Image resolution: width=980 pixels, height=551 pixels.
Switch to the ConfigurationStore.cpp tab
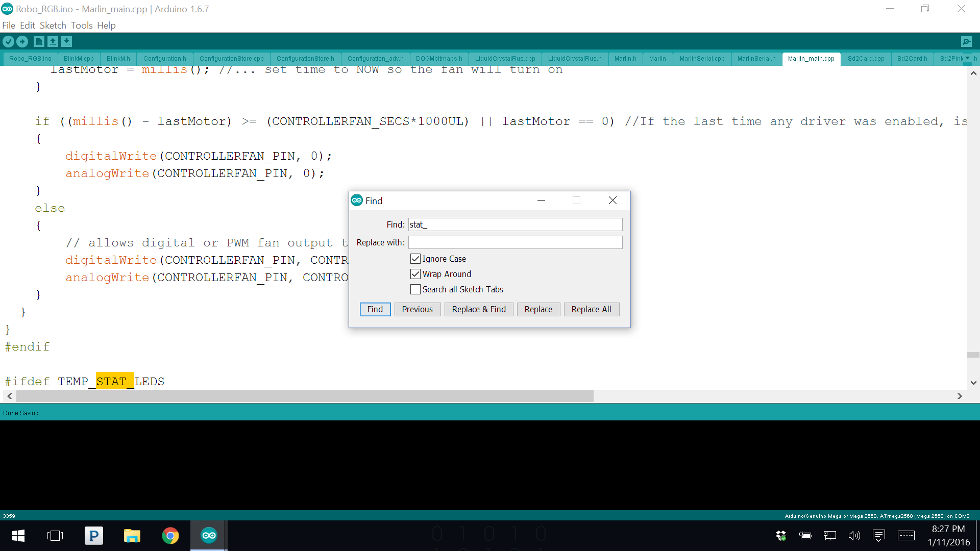[x=232, y=59]
